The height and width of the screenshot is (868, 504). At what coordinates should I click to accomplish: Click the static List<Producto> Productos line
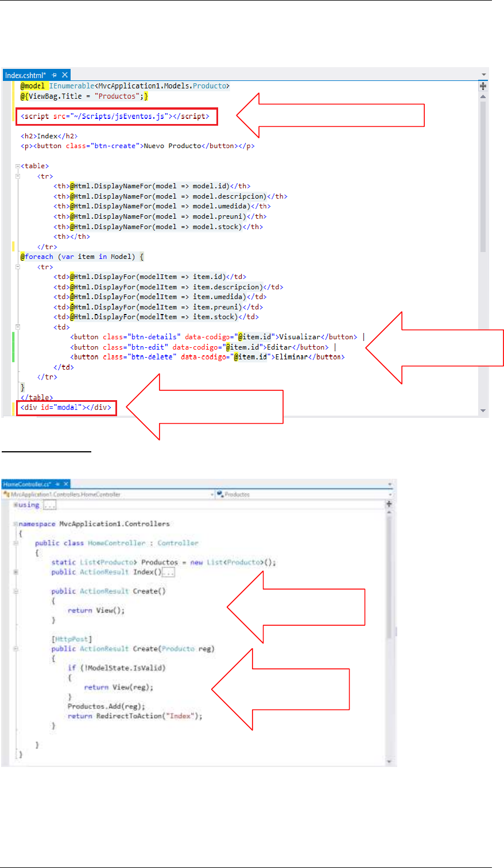[x=164, y=562]
